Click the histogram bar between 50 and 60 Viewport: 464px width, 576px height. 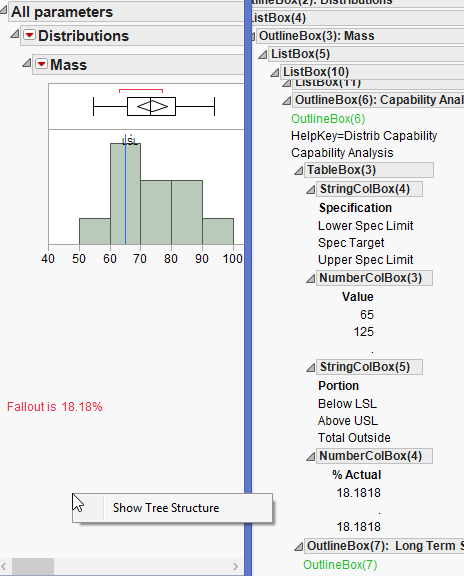coord(95,231)
